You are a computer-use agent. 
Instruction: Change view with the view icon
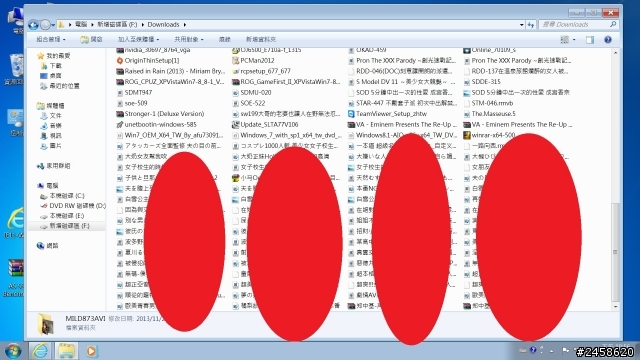[x=564, y=40]
